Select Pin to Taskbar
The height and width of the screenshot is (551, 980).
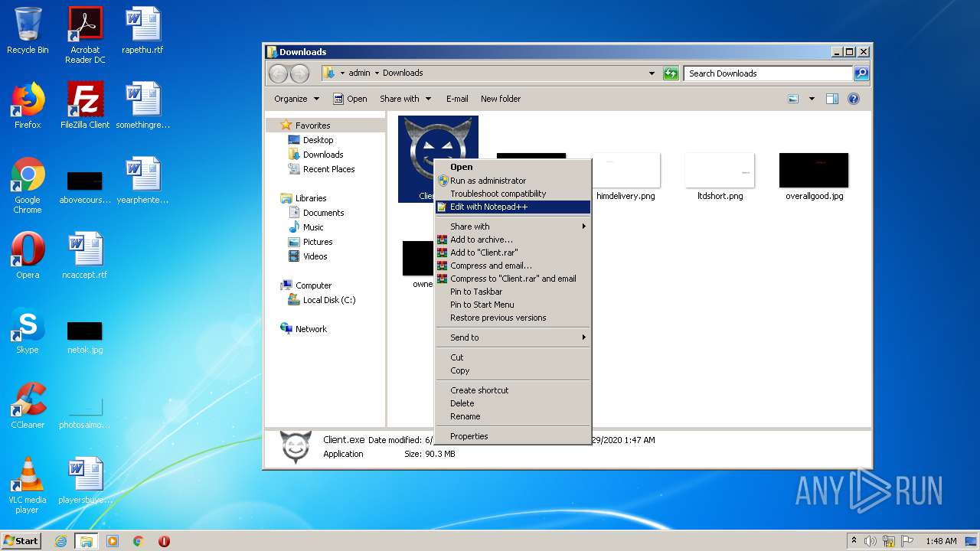click(x=513, y=292)
